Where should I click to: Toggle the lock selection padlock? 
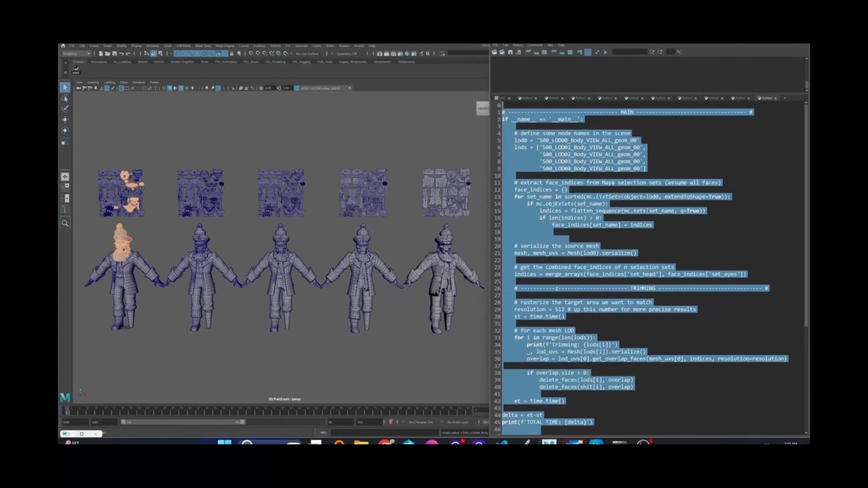(232, 53)
